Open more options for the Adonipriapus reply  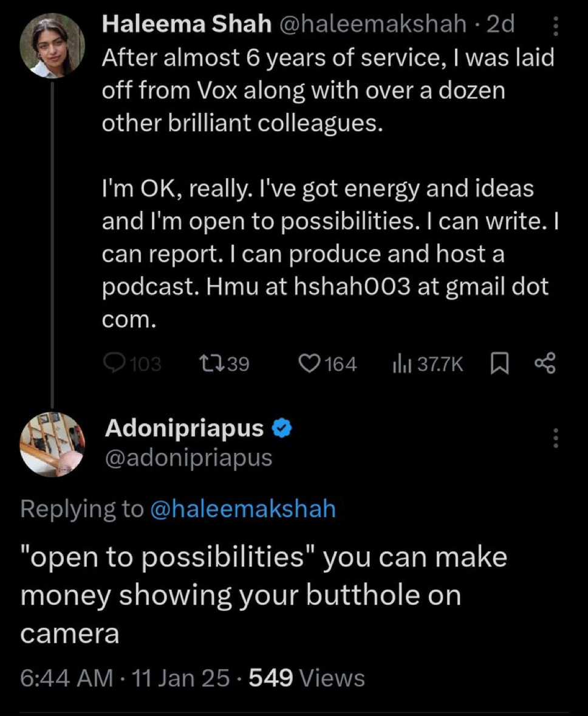pos(555,438)
